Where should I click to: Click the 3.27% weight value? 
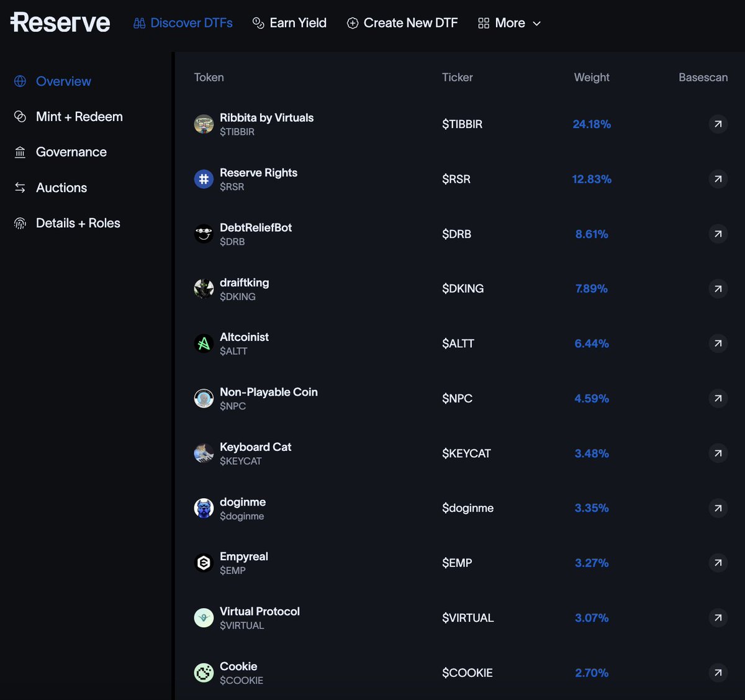(x=592, y=563)
